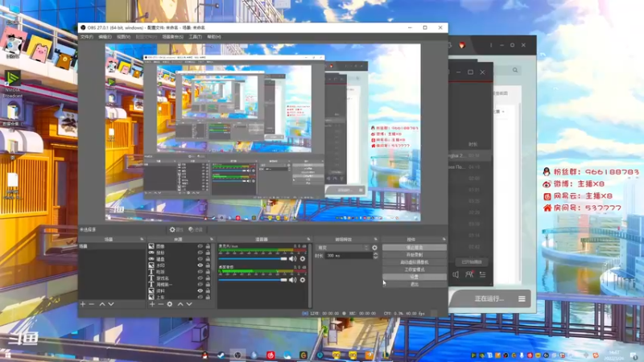Pop out the 来源 dock panel
This screenshot has height=362, width=644.
tap(212, 239)
